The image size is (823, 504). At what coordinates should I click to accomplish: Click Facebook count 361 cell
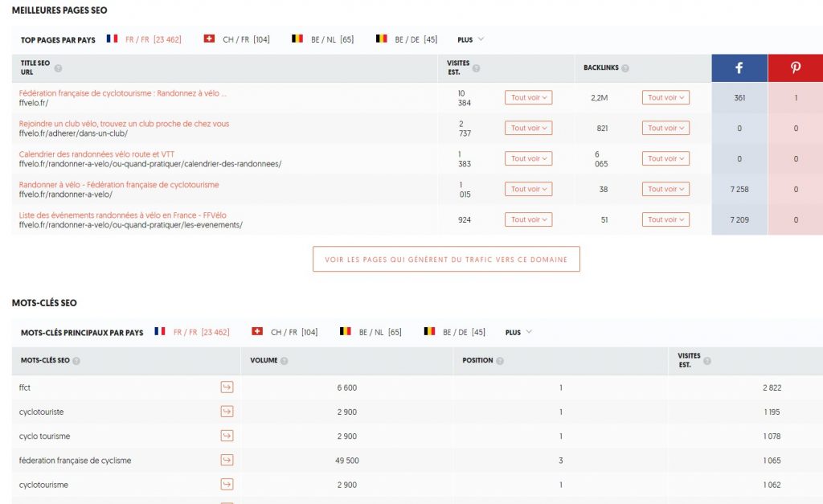739,97
